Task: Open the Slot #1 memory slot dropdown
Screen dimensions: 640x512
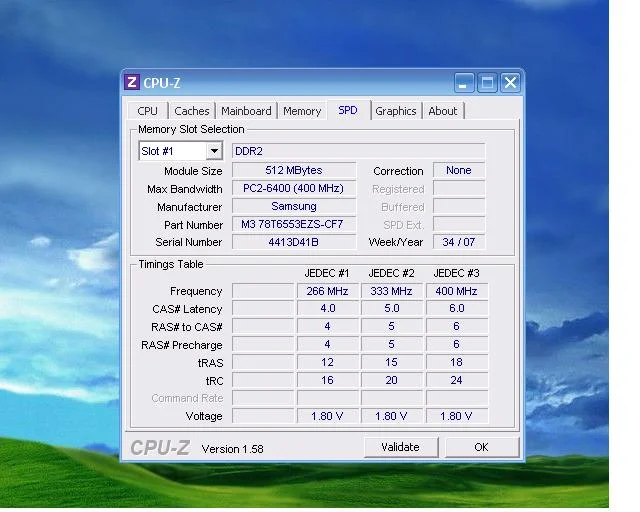Action: 214,151
